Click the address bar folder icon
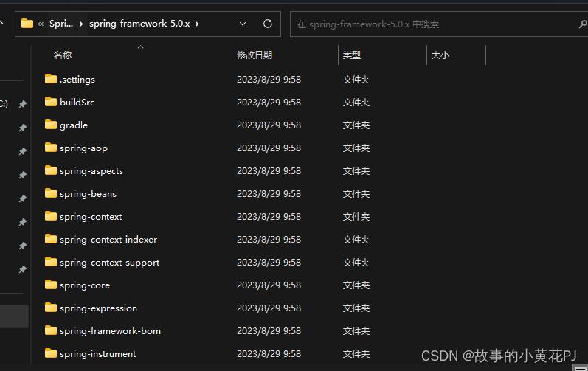Image resolution: width=588 pixels, height=371 pixels. tap(27, 24)
